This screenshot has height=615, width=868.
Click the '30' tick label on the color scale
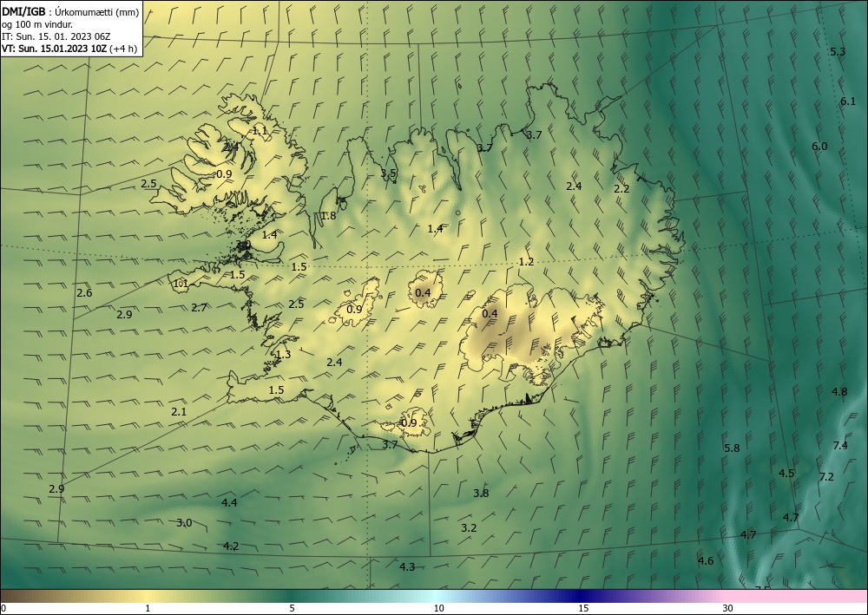click(x=728, y=608)
